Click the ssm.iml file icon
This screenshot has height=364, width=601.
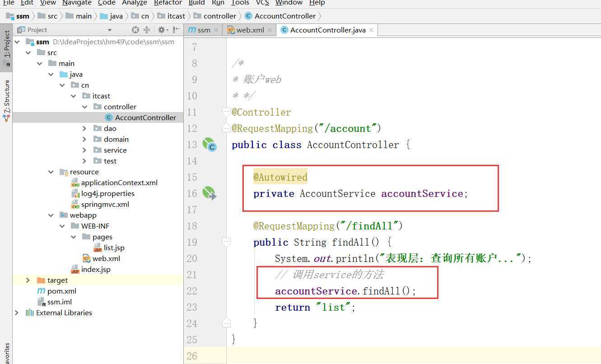[x=41, y=302]
